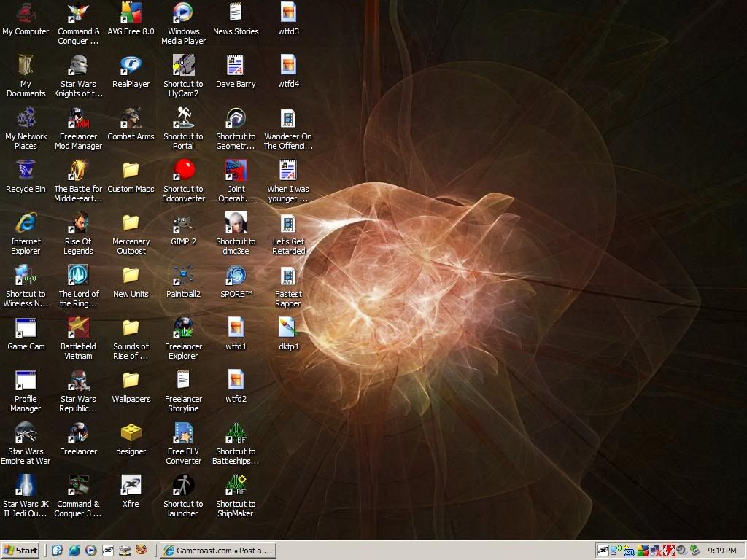This screenshot has height=560, width=747.
Task: Select the Shortcut to HyCam2 icon
Action: tap(183, 65)
